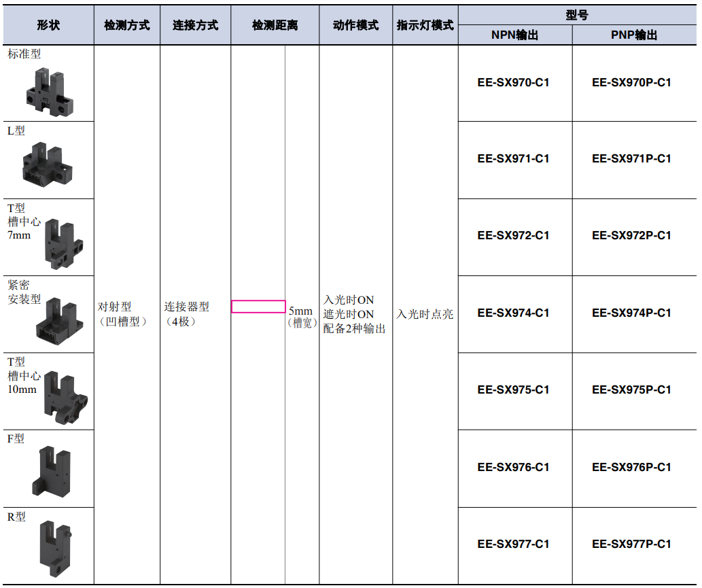Select model EE-SX974P-C1
Screen dimensions: 702x588
[x=631, y=313]
